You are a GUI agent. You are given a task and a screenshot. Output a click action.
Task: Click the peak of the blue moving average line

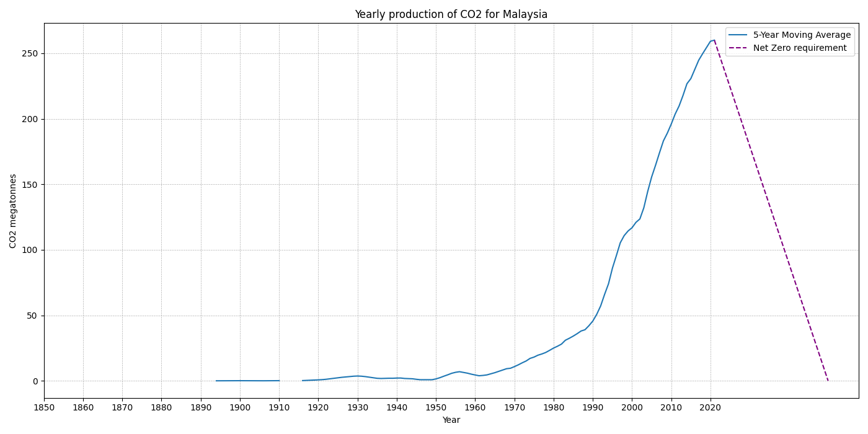[714, 40]
